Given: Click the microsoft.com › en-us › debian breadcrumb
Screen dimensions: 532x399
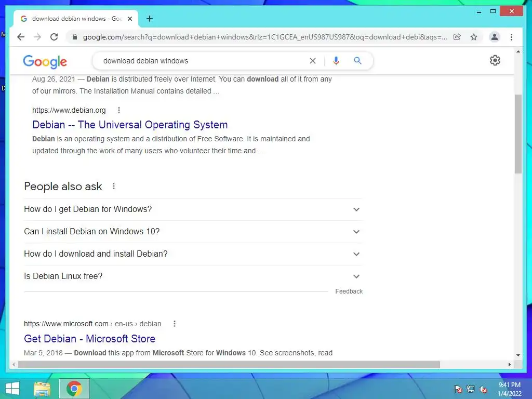Looking at the screenshot, I should pos(92,324).
